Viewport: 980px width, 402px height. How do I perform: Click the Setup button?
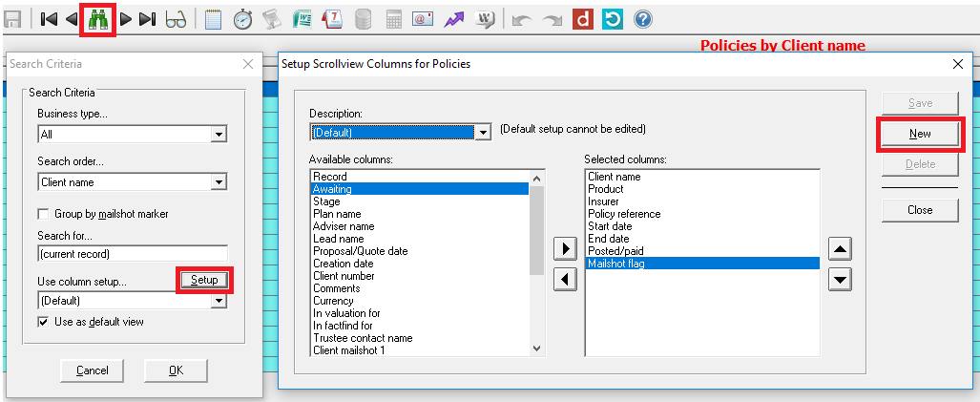tap(204, 280)
